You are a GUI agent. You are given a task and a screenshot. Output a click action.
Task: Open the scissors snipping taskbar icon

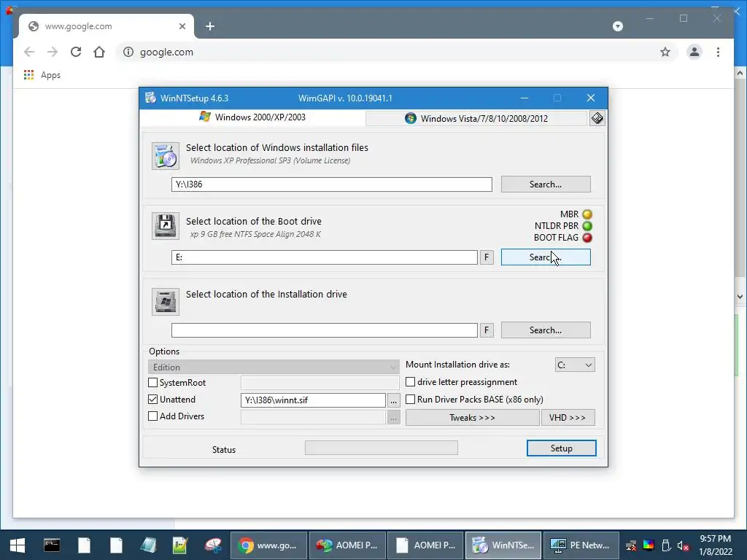pos(212,545)
